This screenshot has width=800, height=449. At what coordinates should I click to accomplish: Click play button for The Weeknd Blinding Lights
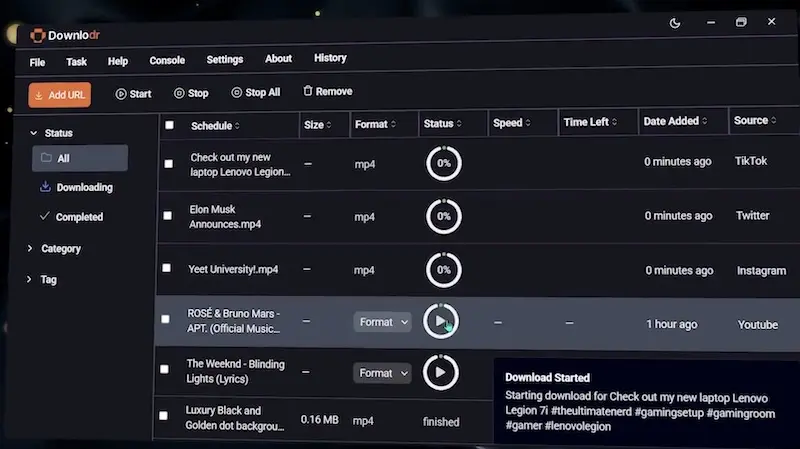[440, 372]
